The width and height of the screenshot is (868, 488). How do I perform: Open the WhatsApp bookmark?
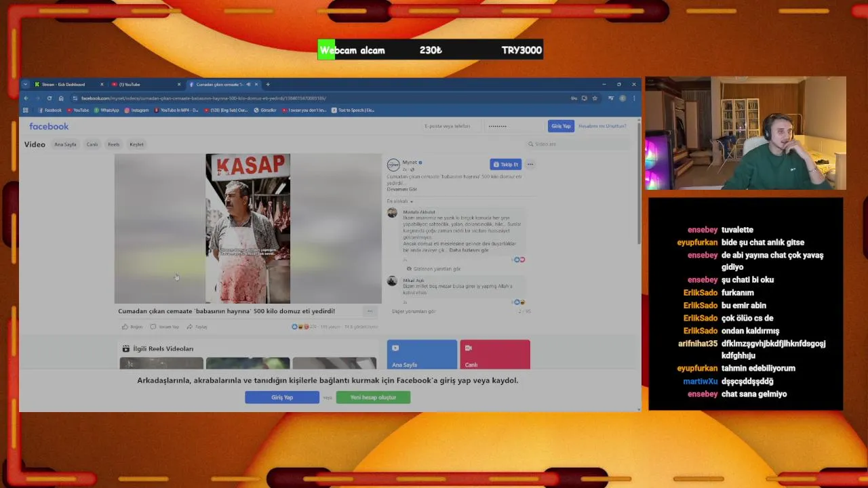(106, 110)
